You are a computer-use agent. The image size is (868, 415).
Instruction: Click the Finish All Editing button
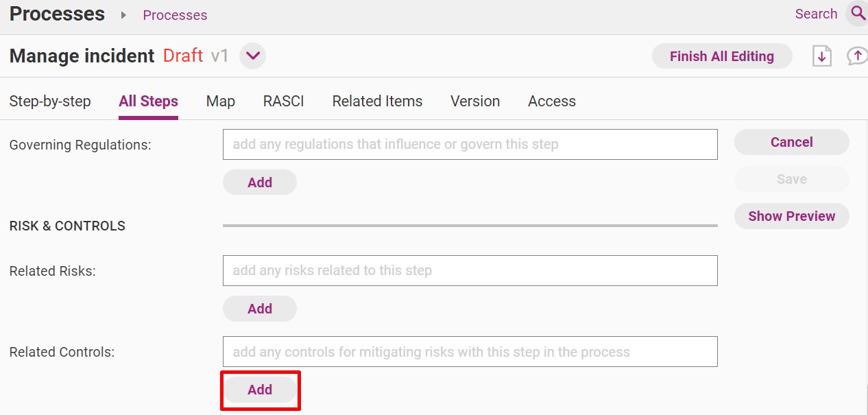pos(722,56)
